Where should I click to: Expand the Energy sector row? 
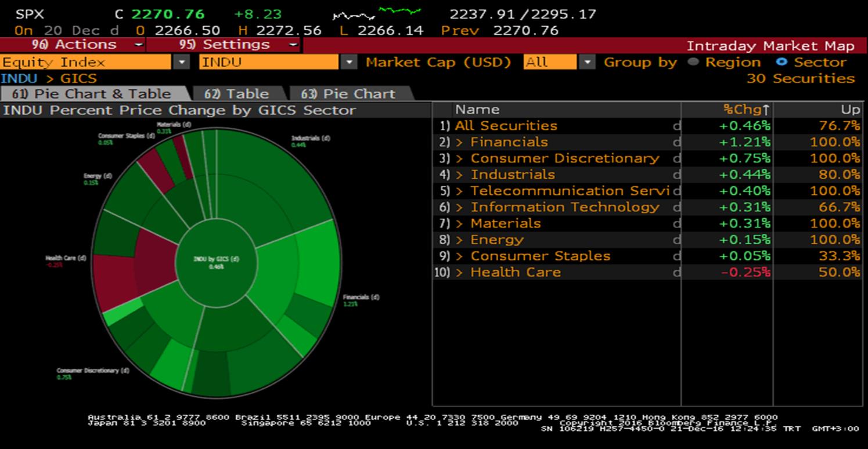460,240
